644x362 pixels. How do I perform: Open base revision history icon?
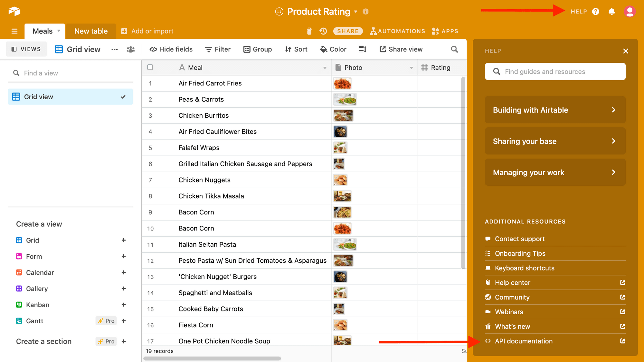click(323, 31)
